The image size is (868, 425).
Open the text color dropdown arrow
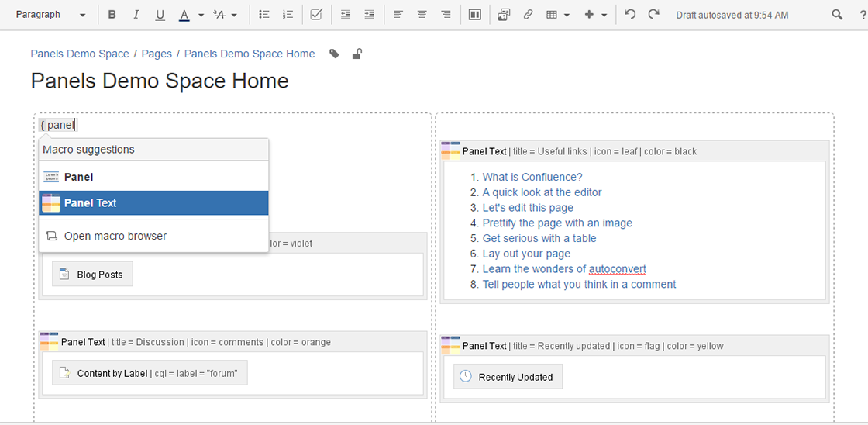201,15
